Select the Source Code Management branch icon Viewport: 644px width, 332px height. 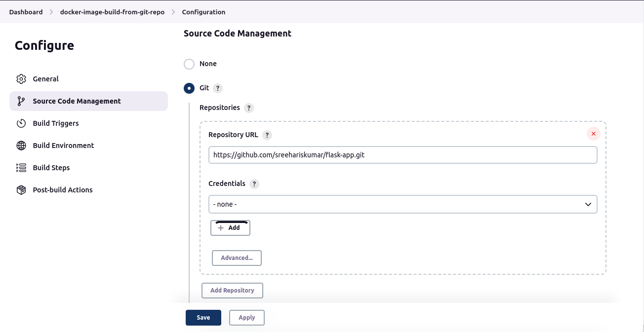tap(20, 101)
